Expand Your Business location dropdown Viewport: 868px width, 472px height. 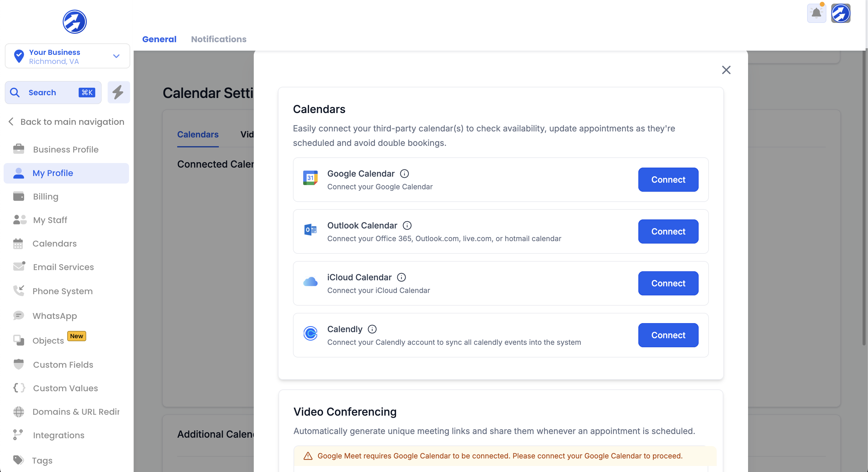pos(116,56)
